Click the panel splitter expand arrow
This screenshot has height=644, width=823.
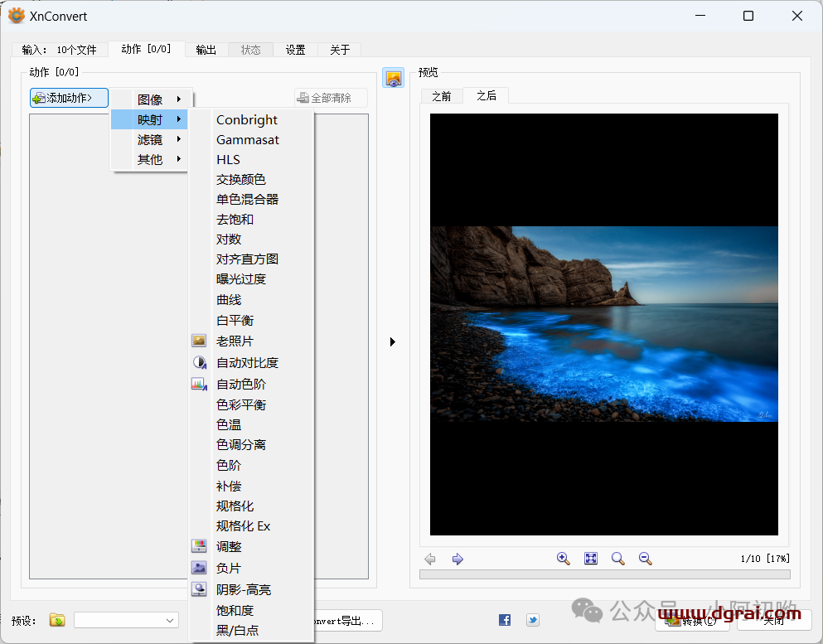393,341
